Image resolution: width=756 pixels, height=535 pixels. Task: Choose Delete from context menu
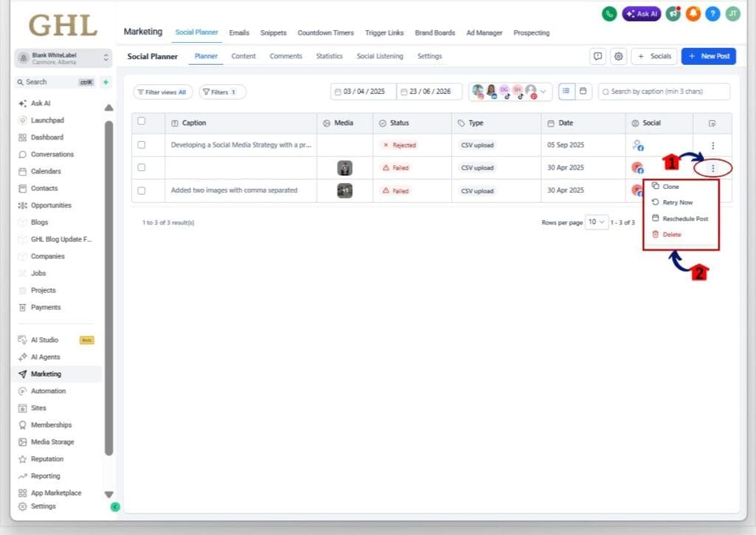(x=672, y=235)
